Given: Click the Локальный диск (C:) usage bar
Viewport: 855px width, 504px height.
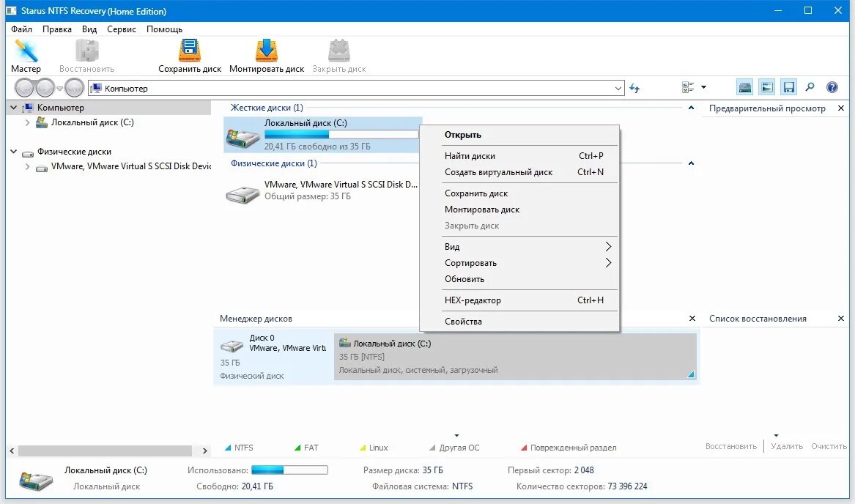Looking at the screenshot, I should tap(341, 134).
